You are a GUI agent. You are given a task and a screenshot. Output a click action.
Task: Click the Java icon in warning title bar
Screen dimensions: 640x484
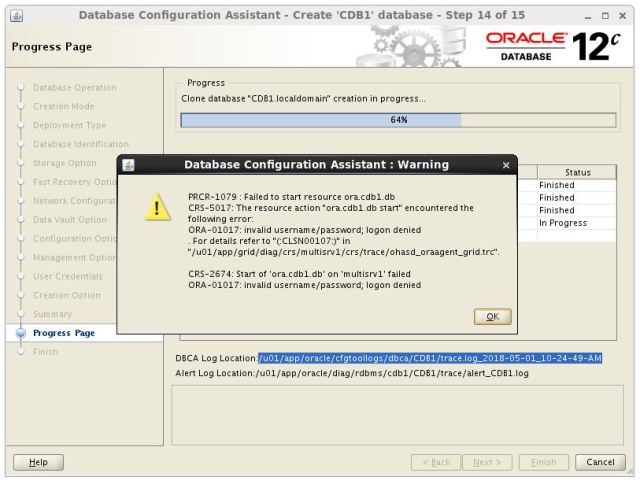click(128, 165)
